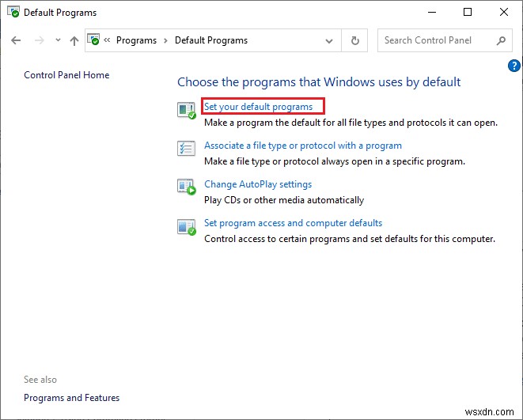The height and width of the screenshot is (420, 523).
Task: Open Set your default programs link
Action: [258, 107]
